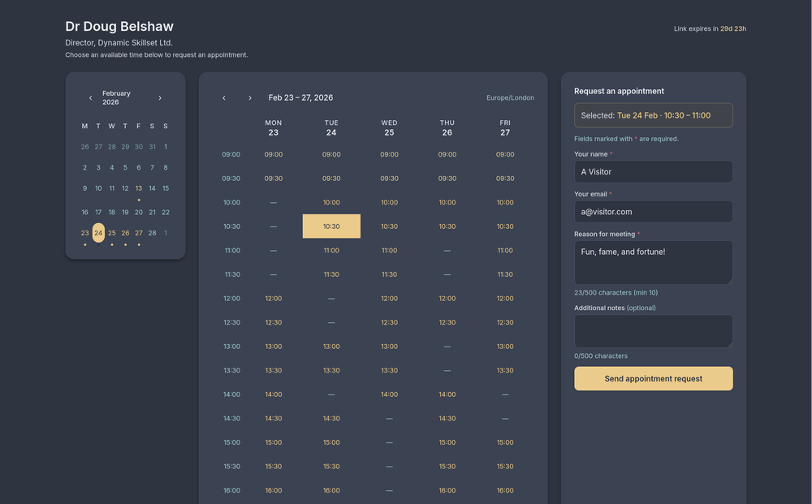Viewport: 812px width, 504px height.
Task: Go to the previous month in the mini calendar
Action: tap(90, 97)
